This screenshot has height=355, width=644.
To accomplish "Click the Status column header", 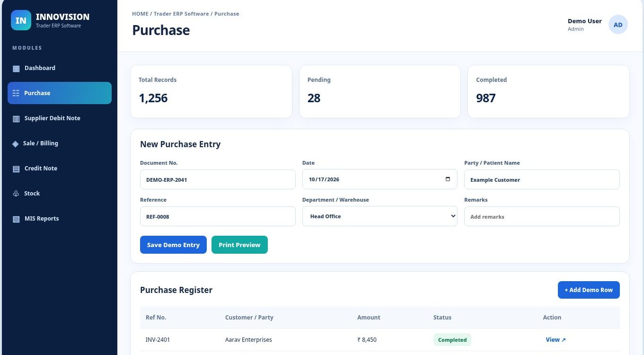I will click(x=442, y=317).
